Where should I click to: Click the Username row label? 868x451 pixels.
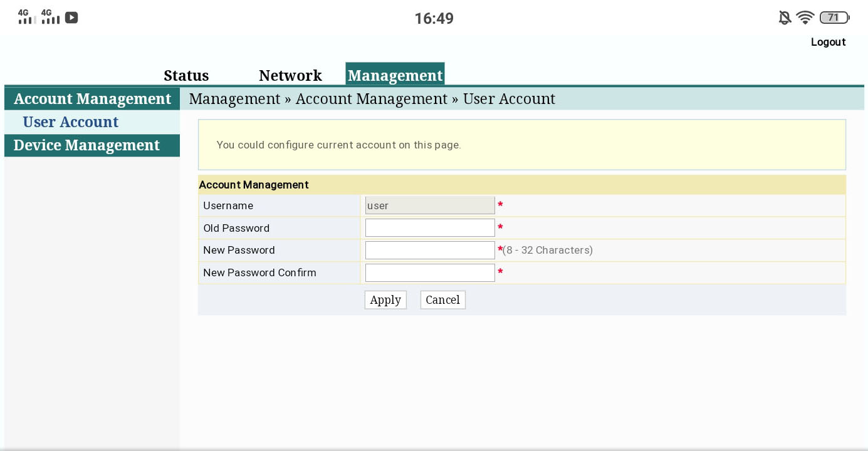point(228,205)
